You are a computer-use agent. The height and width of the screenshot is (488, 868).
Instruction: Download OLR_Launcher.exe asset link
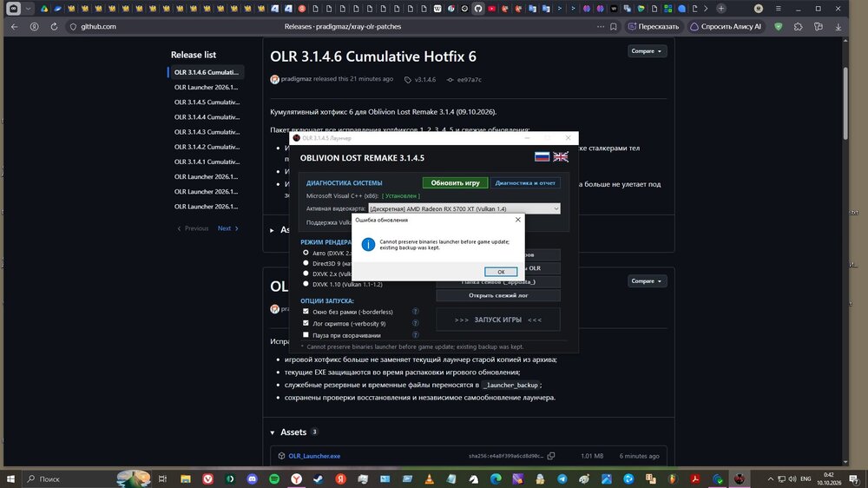(x=314, y=456)
